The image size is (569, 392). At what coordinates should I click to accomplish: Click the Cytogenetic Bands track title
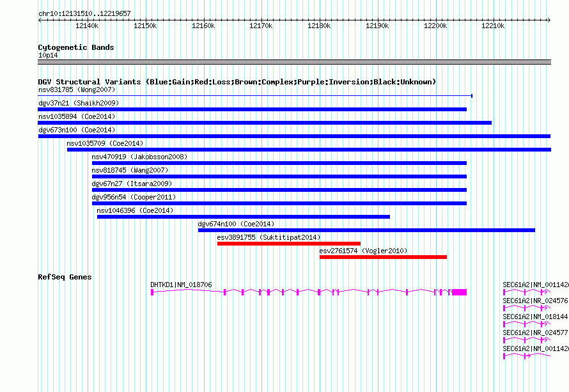pos(76,47)
